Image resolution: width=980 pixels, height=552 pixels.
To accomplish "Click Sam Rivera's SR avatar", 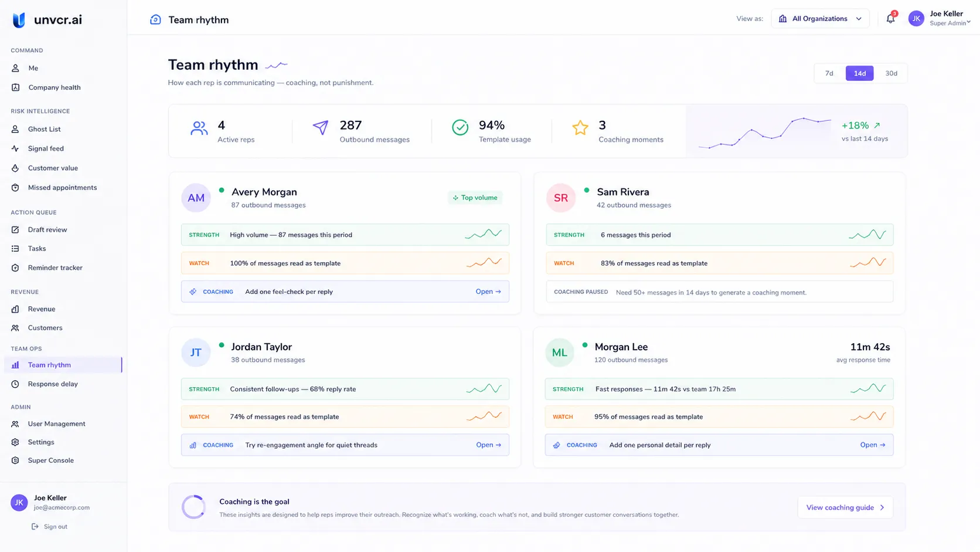I will coord(561,198).
